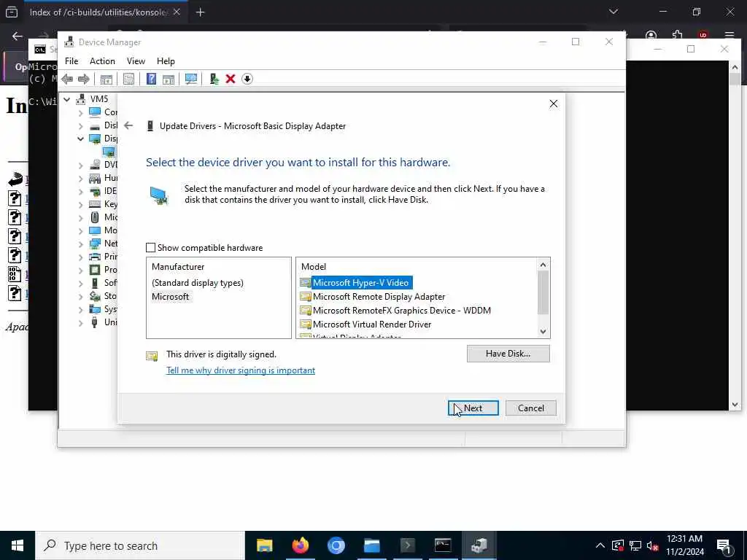Open the notification center icon
Screen dimensions: 747x560
point(724,545)
